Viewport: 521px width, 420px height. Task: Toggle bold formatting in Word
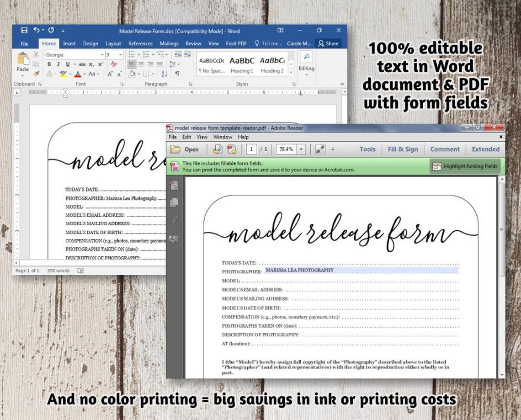(49, 64)
